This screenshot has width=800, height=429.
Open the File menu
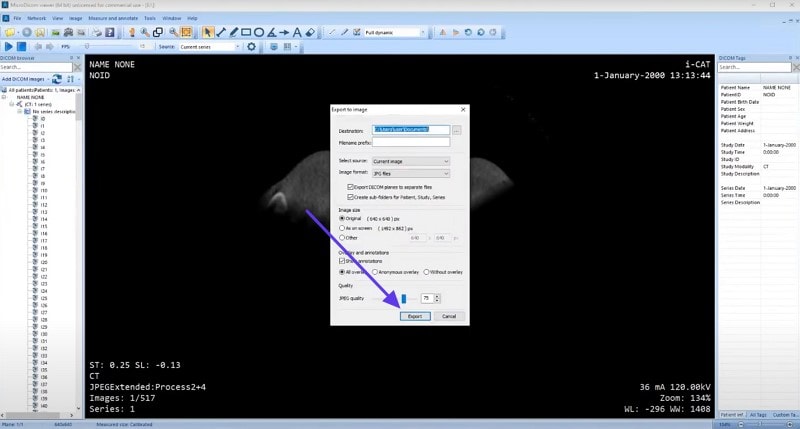click(17, 18)
